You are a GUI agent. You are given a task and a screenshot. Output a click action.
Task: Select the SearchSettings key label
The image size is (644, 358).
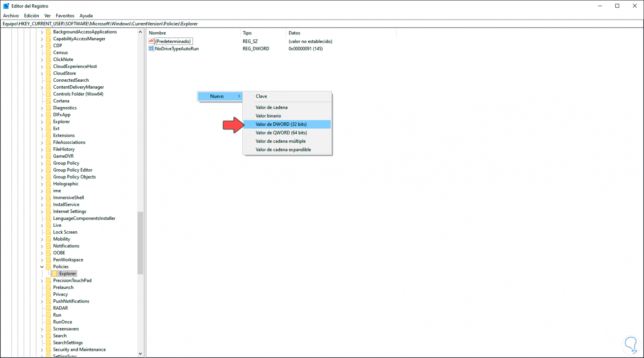(x=68, y=342)
